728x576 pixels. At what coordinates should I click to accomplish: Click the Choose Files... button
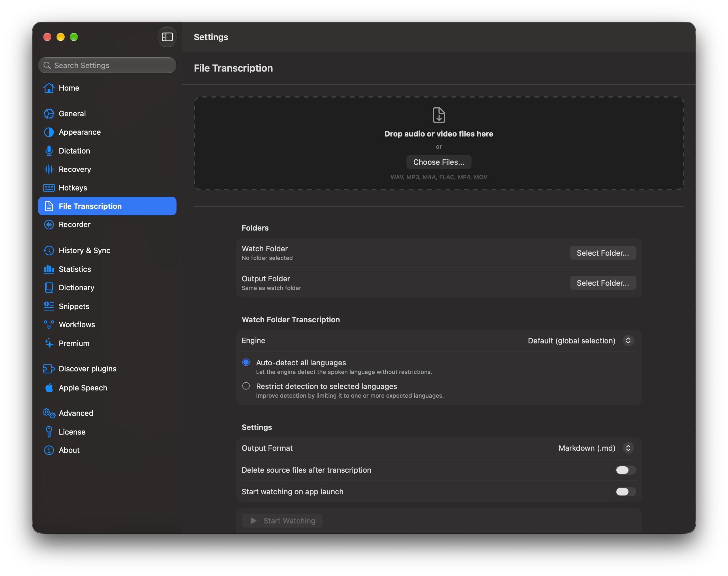coord(439,162)
